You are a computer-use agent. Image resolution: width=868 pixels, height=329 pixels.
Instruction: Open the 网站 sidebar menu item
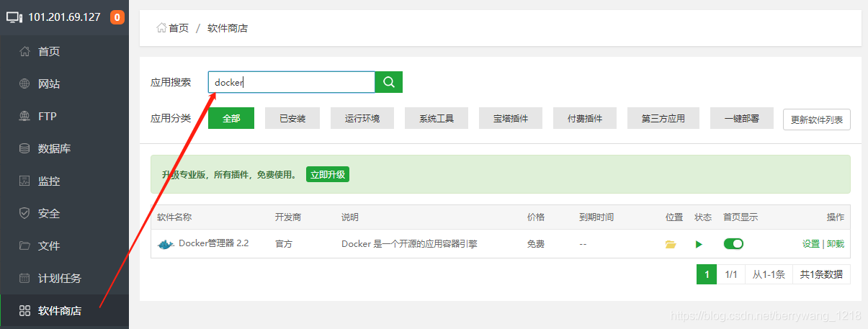tap(65, 84)
